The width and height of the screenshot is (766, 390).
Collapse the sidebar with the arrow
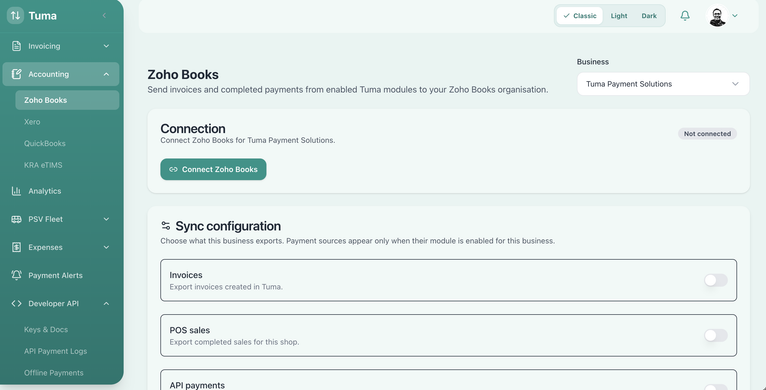(x=104, y=16)
